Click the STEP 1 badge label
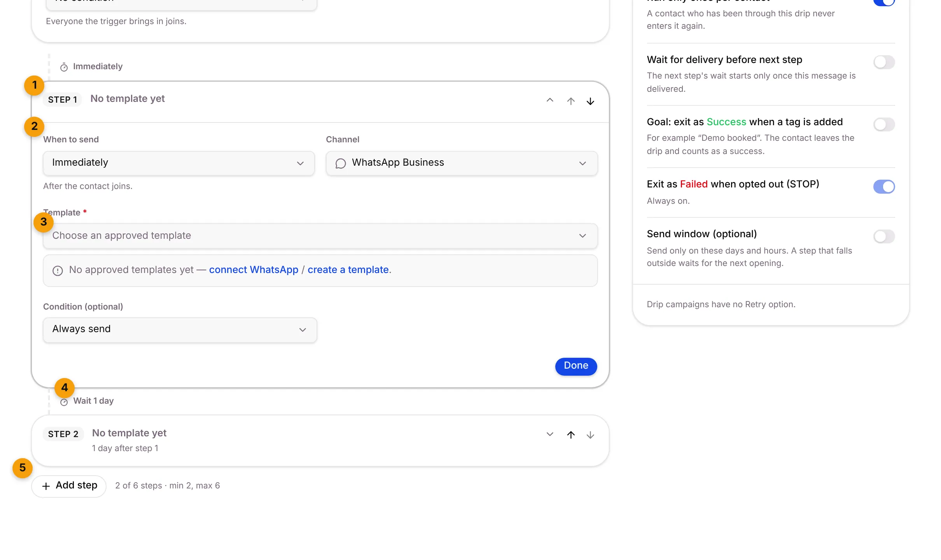The image size is (941, 560). (x=63, y=100)
